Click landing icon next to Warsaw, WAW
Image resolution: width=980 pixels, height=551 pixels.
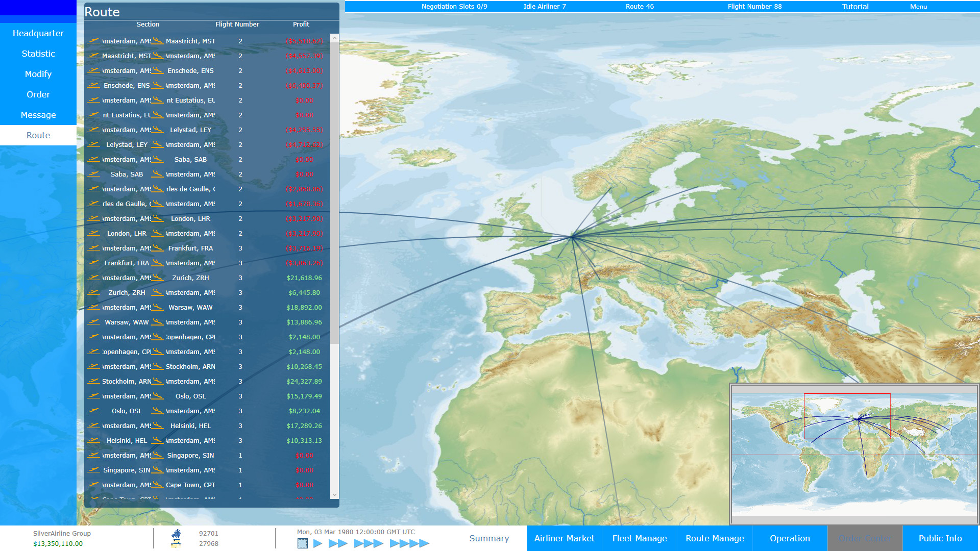158,307
